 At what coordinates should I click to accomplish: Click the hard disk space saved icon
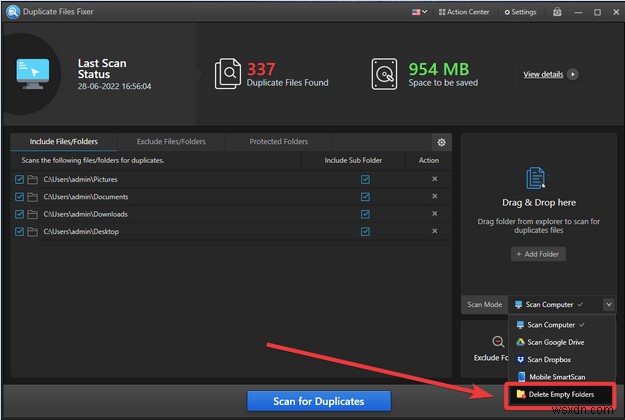point(384,74)
